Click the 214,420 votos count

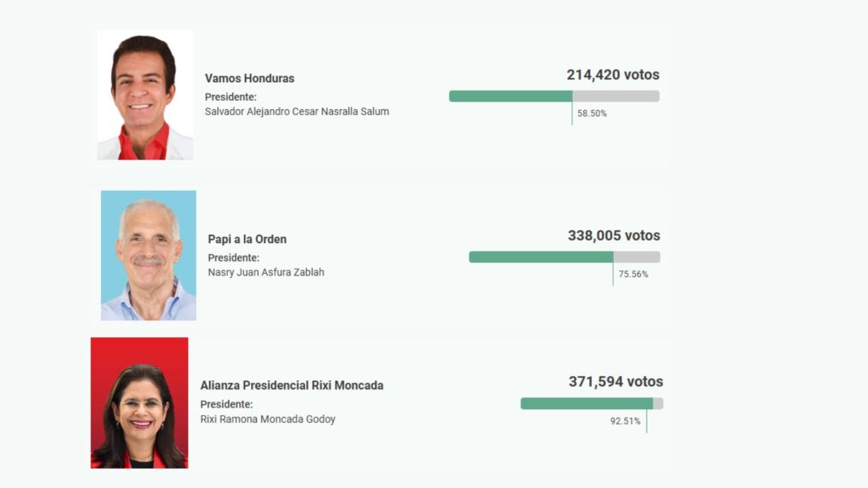coord(613,75)
